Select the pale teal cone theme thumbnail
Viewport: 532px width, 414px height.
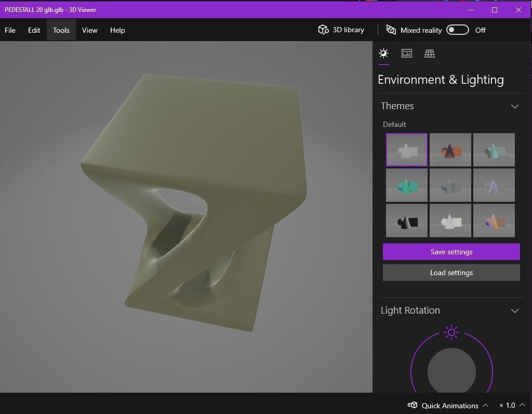[494, 150]
